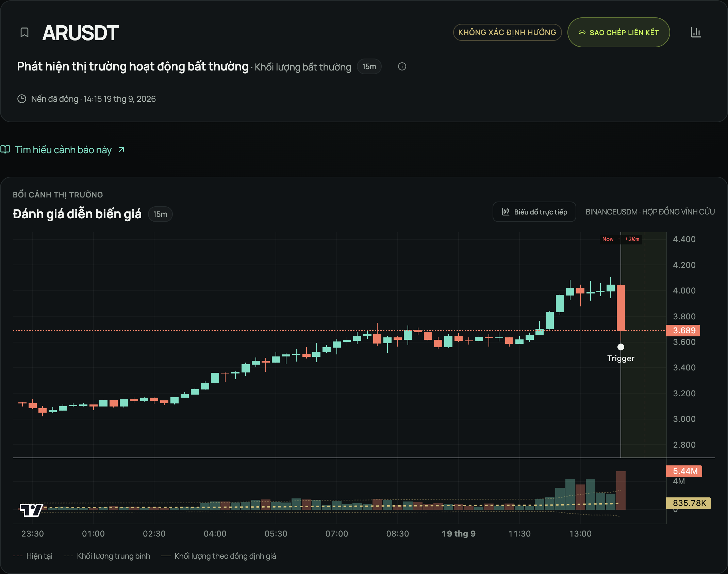Image resolution: width=728 pixels, height=574 pixels.
Task: Click the BỐI CẢNH THỊ TRƯỜNG section label
Action: point(58,195)
